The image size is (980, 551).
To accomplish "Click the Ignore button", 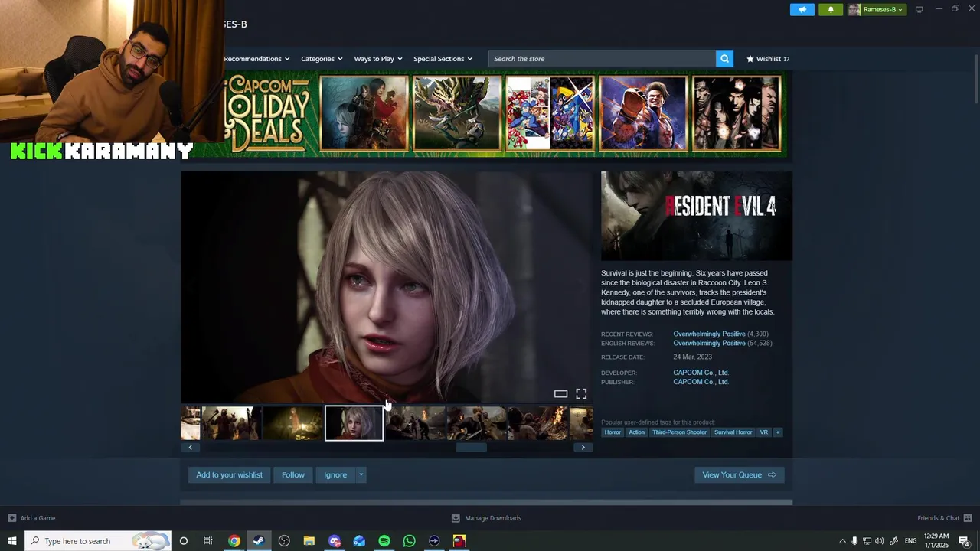I will (335, 475).
